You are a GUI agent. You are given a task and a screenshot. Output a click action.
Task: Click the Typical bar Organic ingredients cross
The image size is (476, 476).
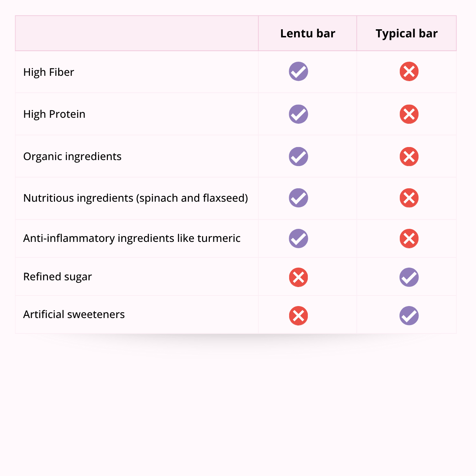[409, 157]
